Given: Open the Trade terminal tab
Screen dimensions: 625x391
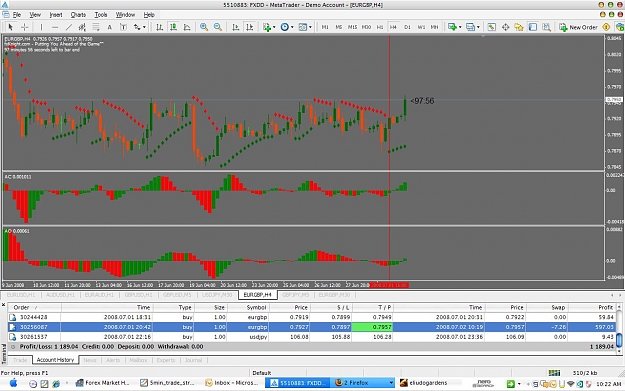Looking at the screenshot, I should point(20,360).
